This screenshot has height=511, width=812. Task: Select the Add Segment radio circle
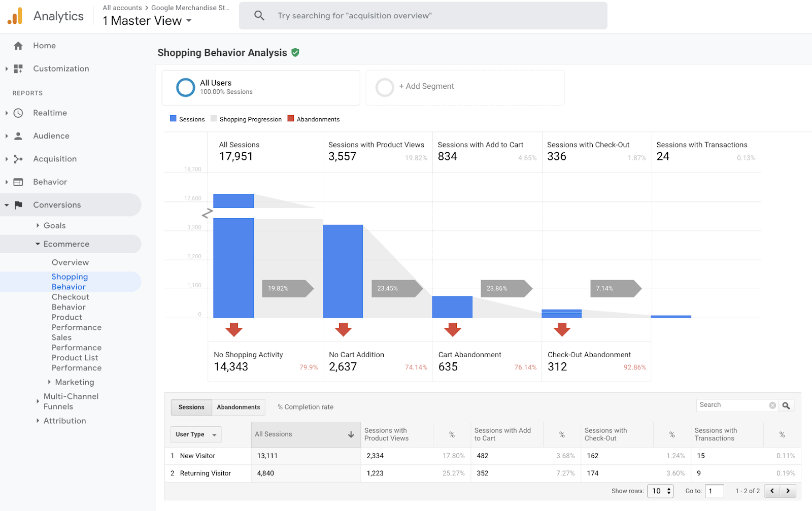[385, 87]
